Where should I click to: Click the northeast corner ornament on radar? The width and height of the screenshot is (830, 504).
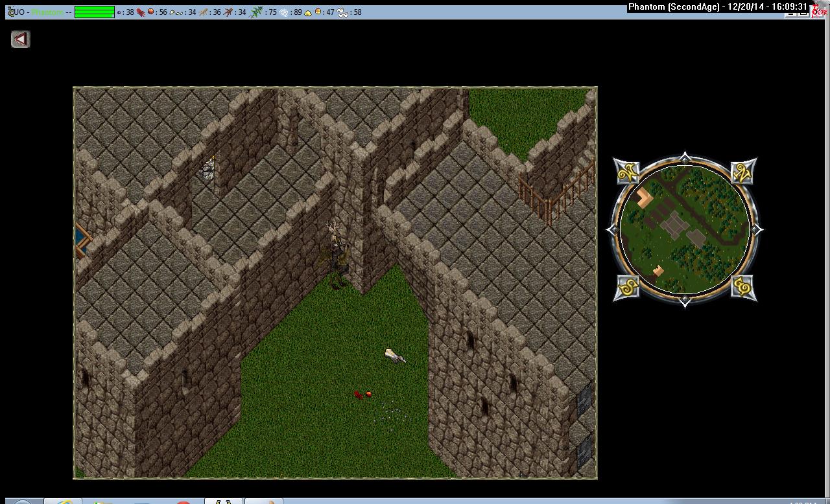tap(743, 172)
